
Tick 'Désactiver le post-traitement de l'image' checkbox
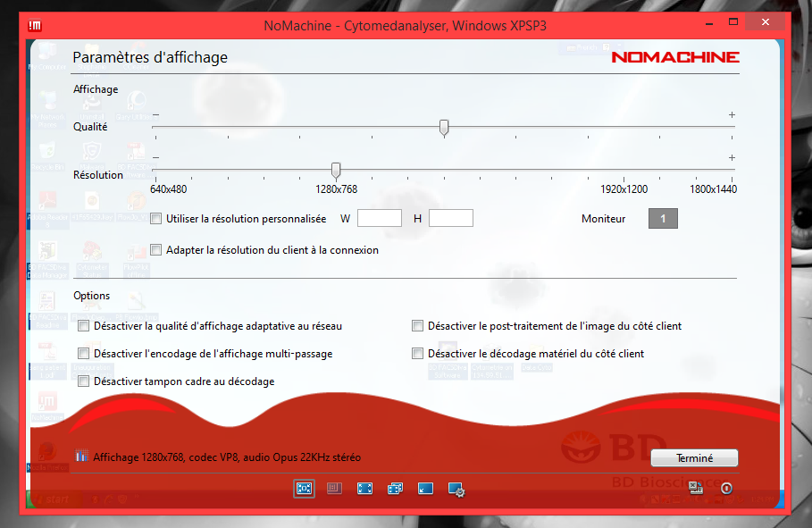pos(417,326)
